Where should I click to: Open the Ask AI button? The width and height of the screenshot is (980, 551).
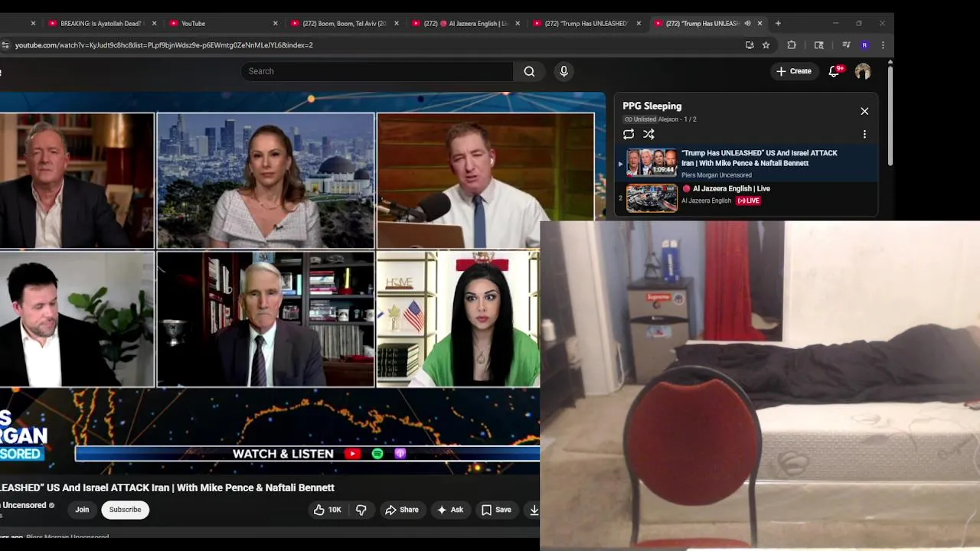(x=450, y=510)
